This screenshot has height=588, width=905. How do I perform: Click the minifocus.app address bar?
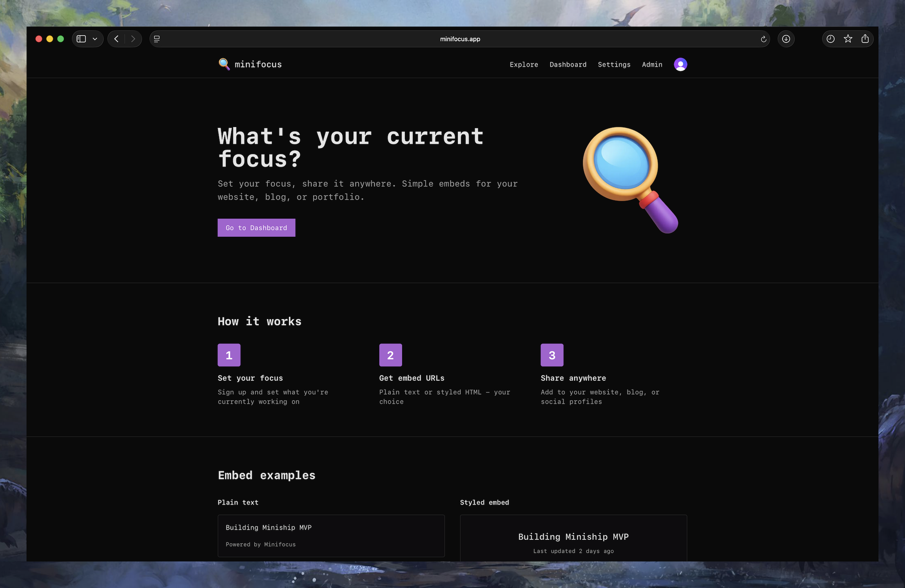click(x=460, y=39)
